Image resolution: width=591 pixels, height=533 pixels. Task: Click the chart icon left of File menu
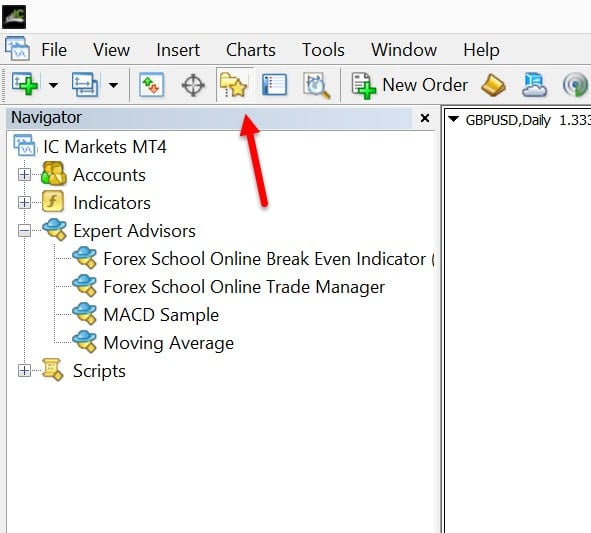[x=17, y=48]
